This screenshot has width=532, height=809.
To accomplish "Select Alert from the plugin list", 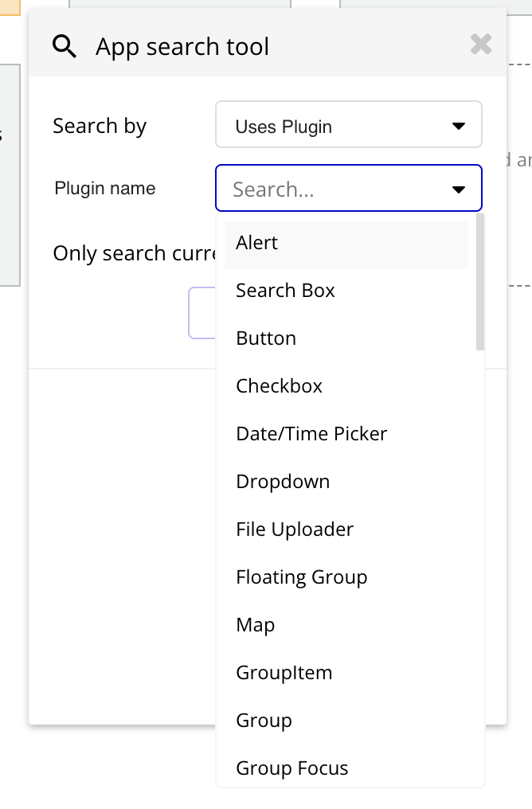I will 257,243.
